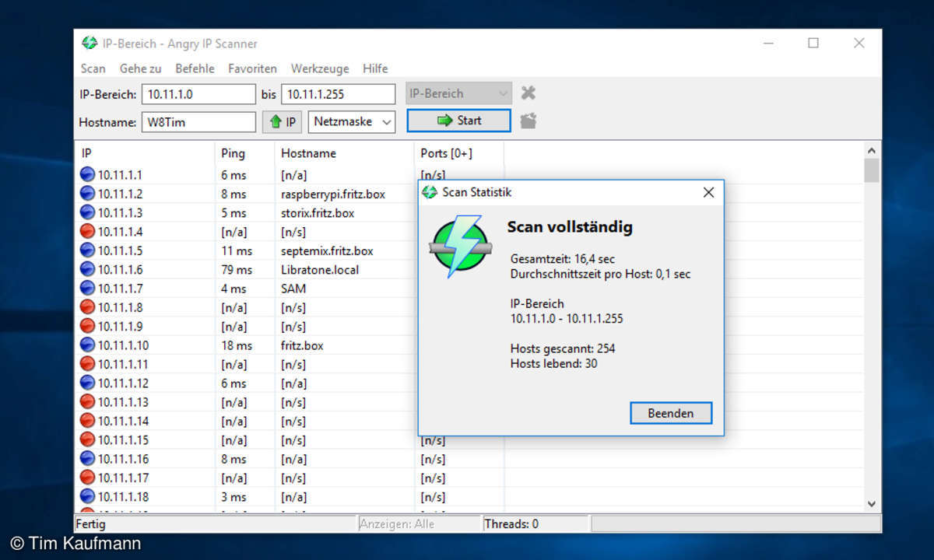
Task: Click the blue status icon for 10.11.1.3
Action: (87, 212)
